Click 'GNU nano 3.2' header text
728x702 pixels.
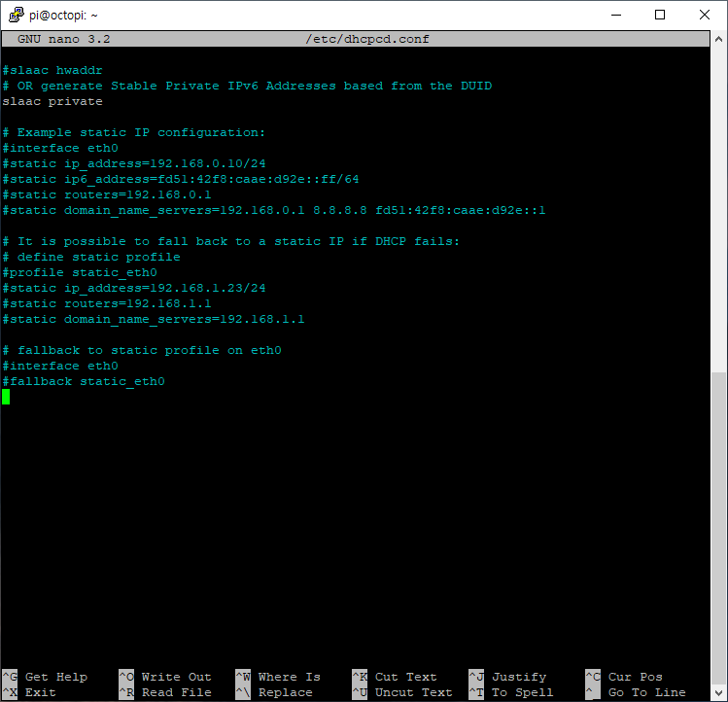pos(64,39)
